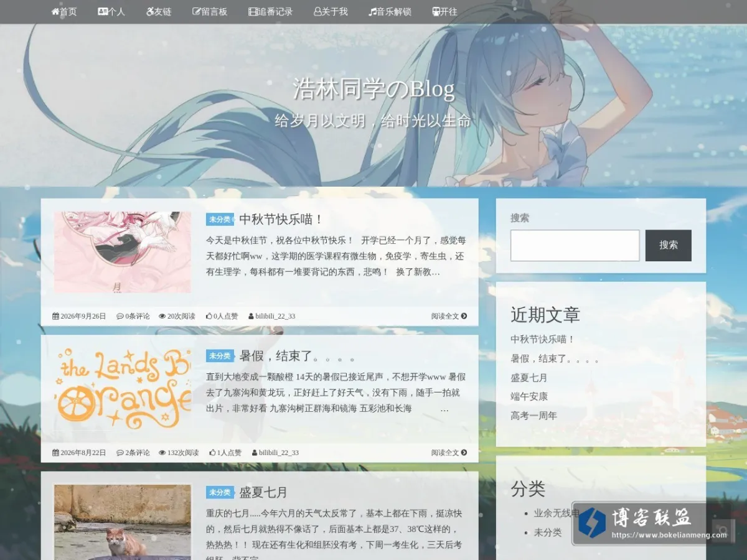Click the 2026年9月26日 post date text
The width and height of the screenshot is (747, 560).
[x=83, y=316]
